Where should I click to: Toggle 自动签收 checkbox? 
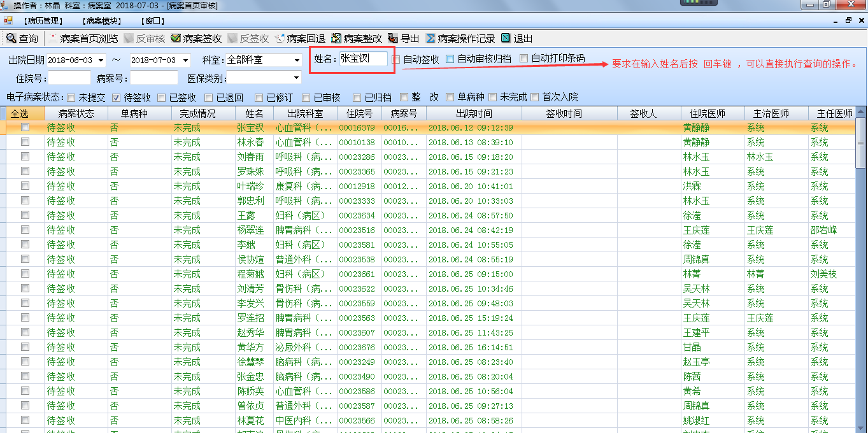tap(395, 59)
